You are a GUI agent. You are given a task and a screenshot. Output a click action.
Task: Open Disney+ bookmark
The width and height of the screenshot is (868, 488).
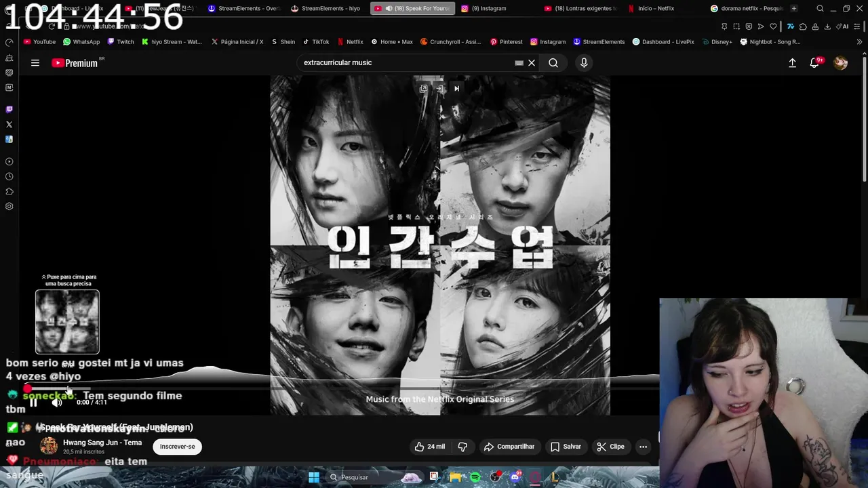click(718, 42)
